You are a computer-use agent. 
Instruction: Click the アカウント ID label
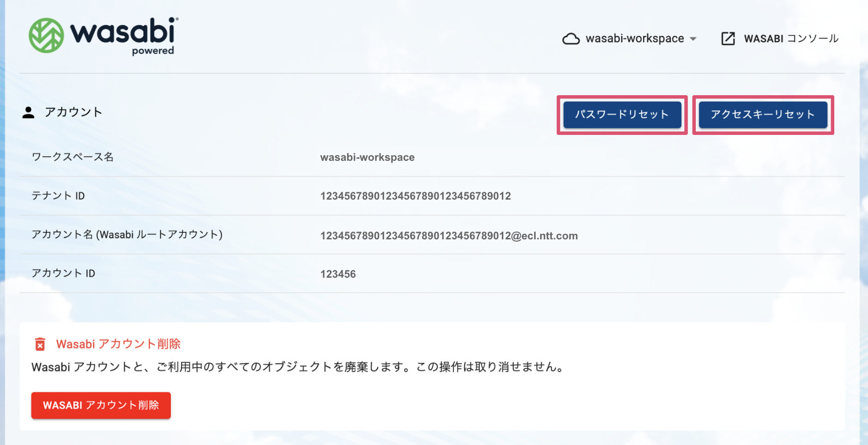63,274
